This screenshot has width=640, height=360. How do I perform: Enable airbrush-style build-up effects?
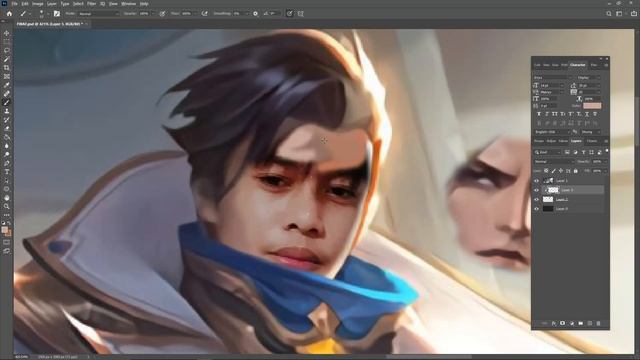[204, 13]
